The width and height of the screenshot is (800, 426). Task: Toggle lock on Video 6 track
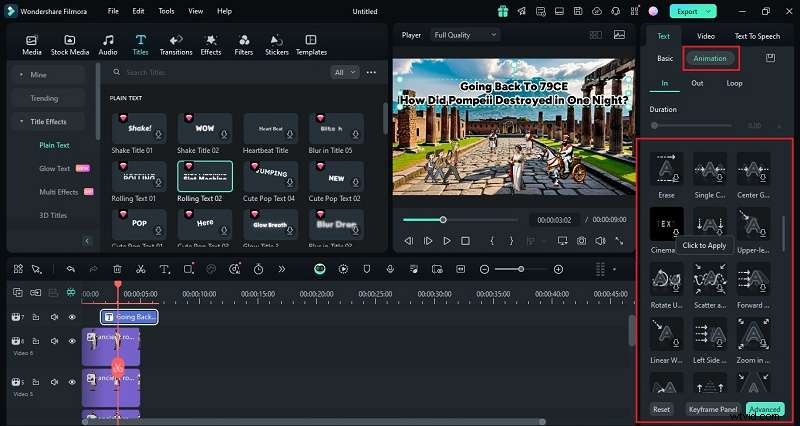(36, 341)
